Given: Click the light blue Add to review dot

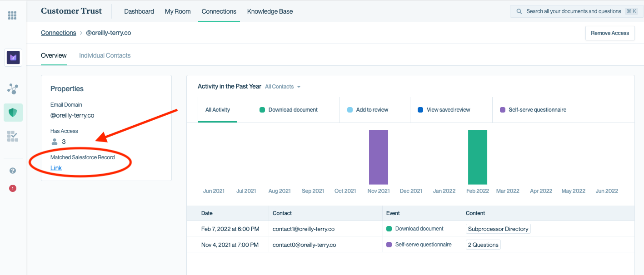Looking at the screenshot, I should [x=350, y=110].
